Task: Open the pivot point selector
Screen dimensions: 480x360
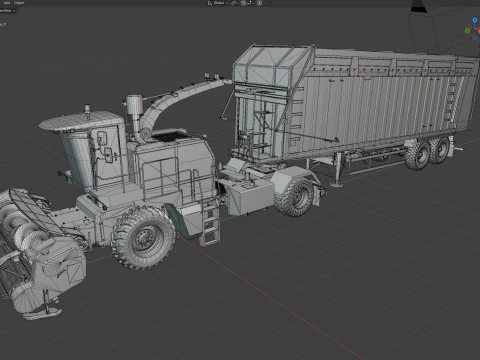Action: (x=235, y=3)
